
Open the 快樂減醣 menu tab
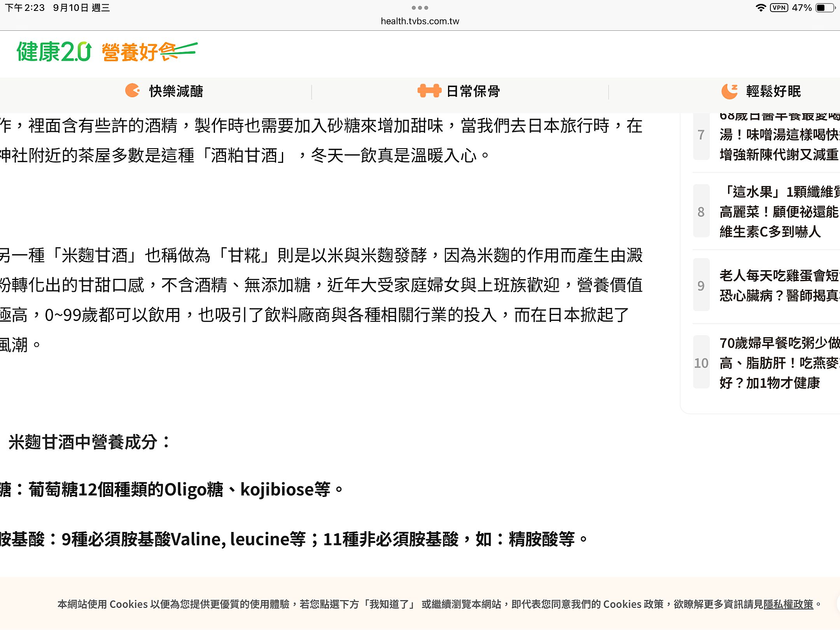click(x=176, y=91)
